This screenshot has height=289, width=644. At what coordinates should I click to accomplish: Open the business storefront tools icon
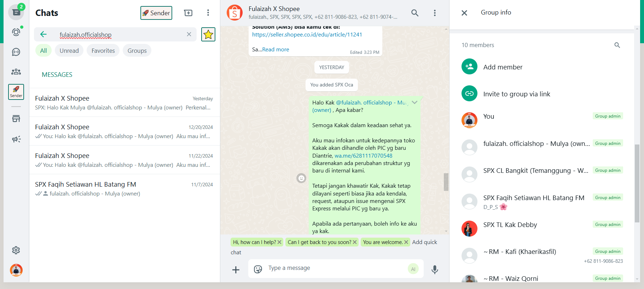(16, 119)
